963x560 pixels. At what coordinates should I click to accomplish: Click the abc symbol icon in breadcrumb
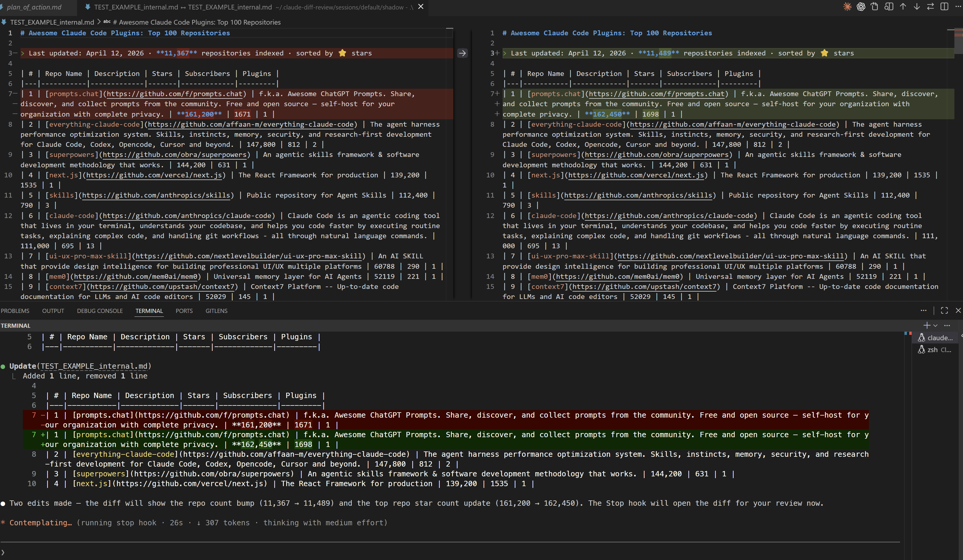[x=107, y=22]
